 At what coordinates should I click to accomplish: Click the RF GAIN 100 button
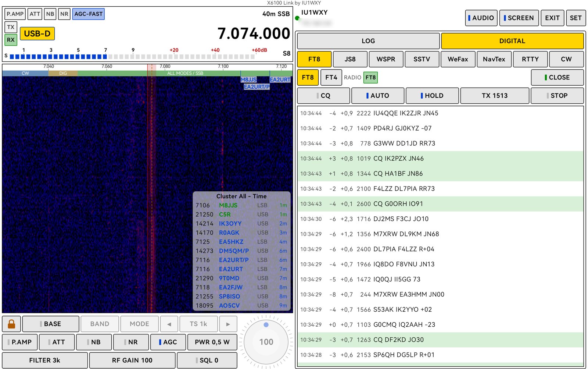(x=132, y=361)
